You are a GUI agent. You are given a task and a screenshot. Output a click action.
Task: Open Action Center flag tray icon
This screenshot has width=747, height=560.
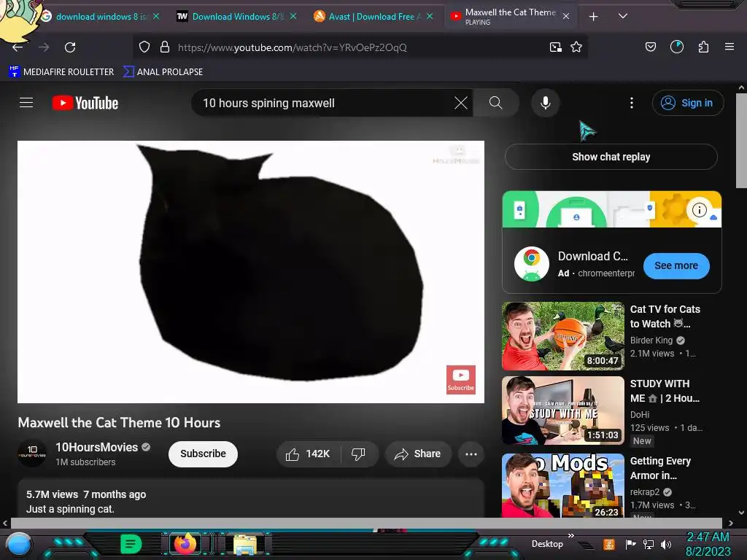point(631,544)
